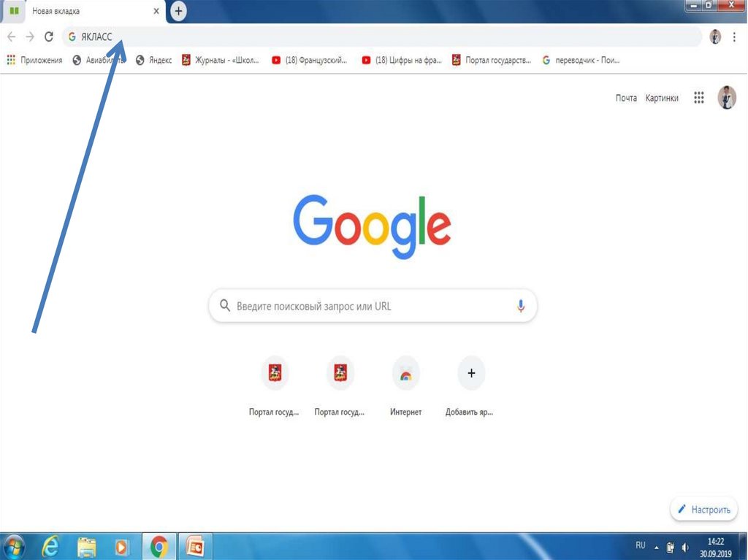748x560 pixels.
Task: Launch Internet Explorer from taskbar
Action: (x=50, y=547)
